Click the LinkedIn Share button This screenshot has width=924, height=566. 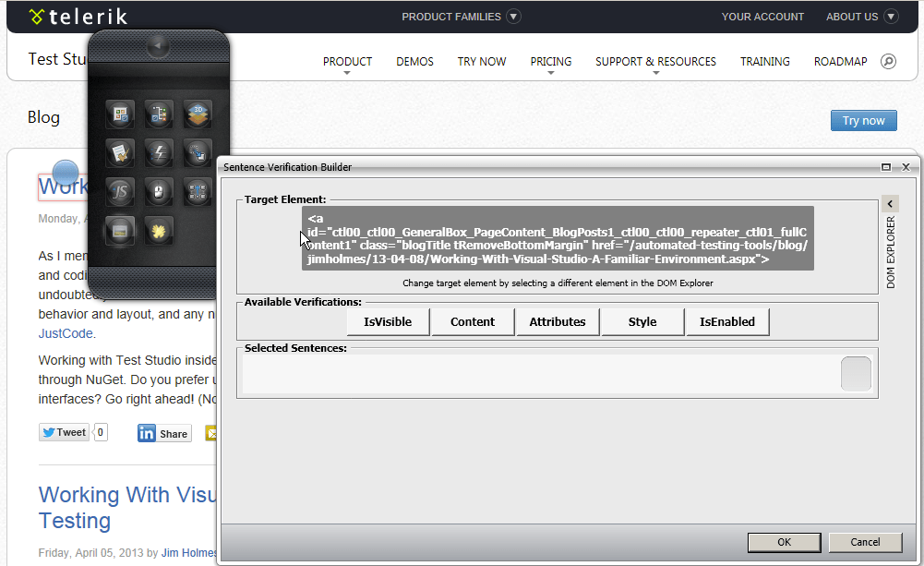click(x=164, y=433)
